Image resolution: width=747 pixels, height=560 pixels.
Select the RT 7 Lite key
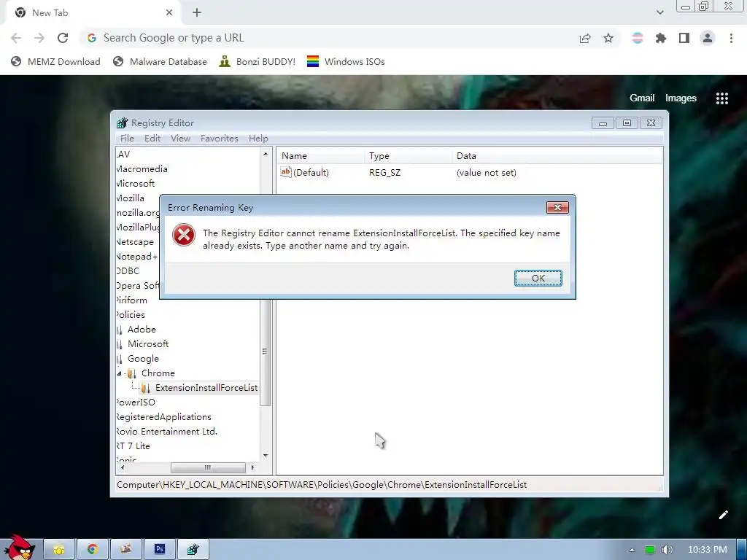[133, 446]
